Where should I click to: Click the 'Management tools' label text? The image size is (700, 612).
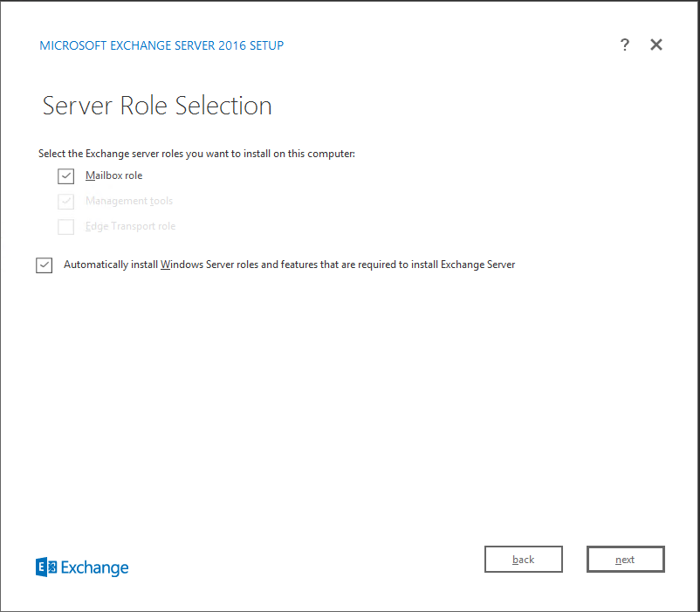coord(129,201)
